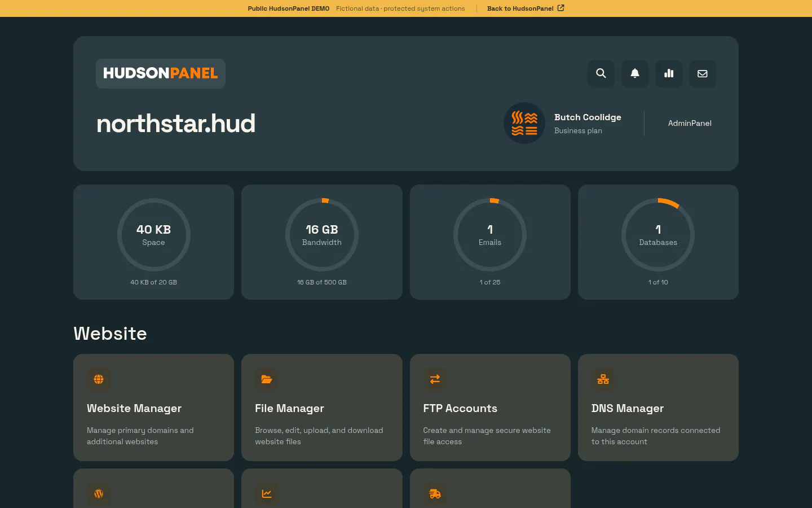
Task: Click "Fictional data · protected system actions" text
Action: (400, 8)
